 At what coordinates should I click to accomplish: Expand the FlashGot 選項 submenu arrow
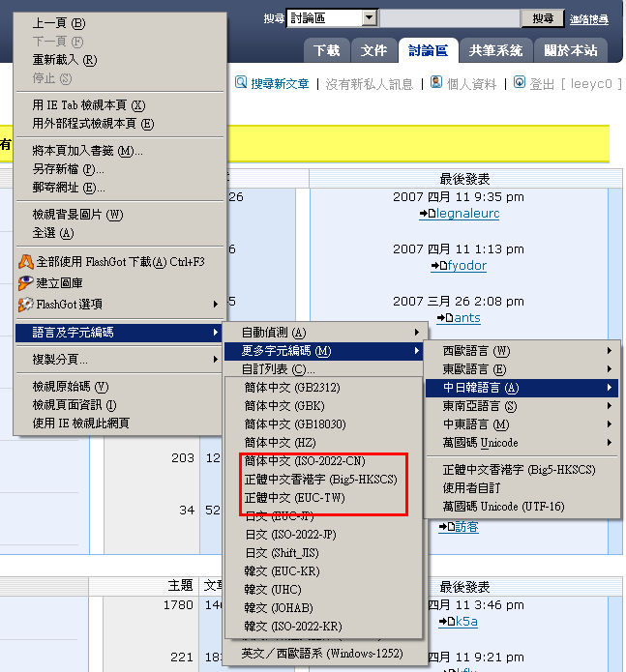pos(216,305)
